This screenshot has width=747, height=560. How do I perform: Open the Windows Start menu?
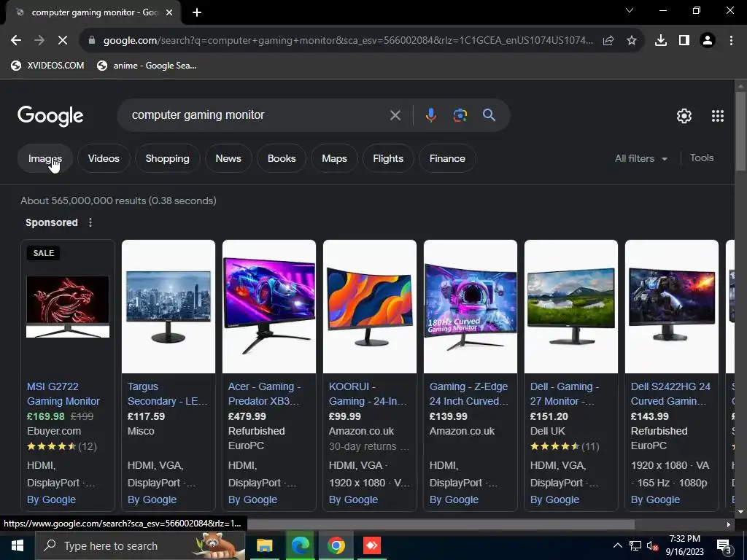coord(18,545)
